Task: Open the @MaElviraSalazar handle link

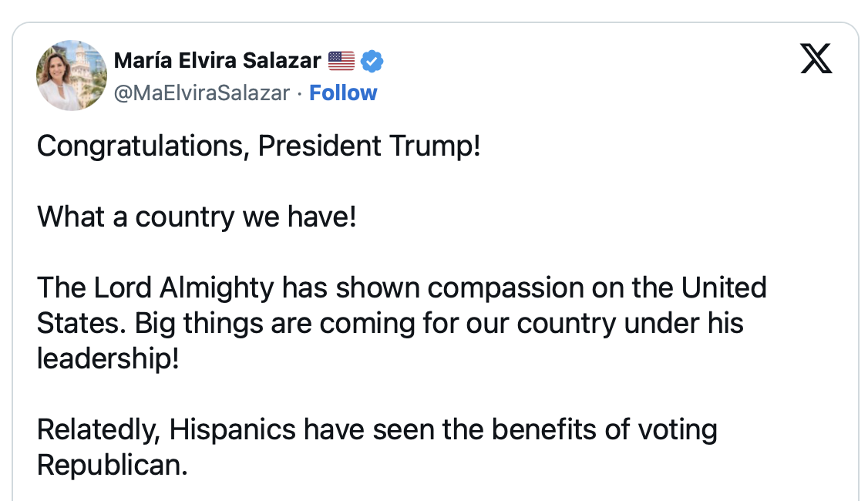Action: pos(202,93)
